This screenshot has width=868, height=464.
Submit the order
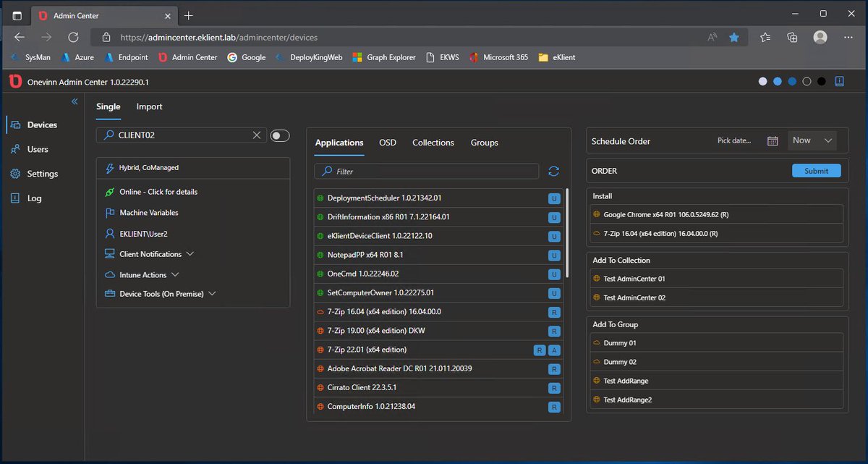point(816,171)
